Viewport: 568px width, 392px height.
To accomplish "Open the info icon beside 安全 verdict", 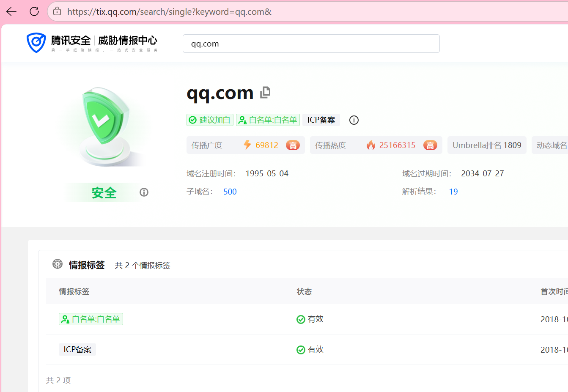I will click(x=144, y=192).
